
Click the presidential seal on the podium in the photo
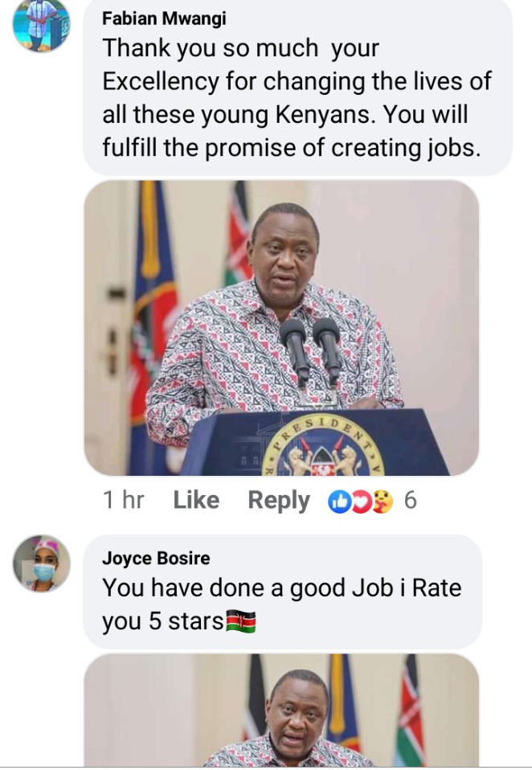tap(323, 446)
